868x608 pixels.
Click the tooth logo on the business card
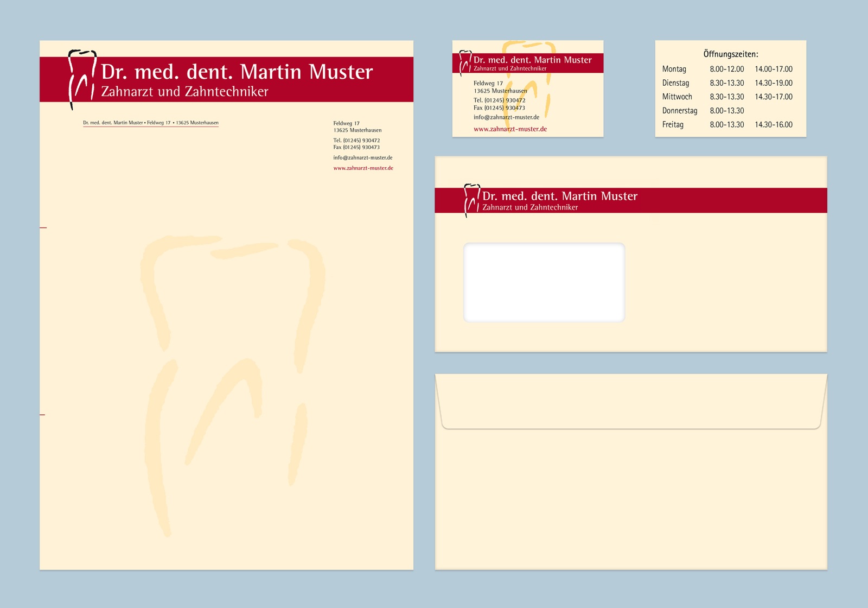point(465,63)
